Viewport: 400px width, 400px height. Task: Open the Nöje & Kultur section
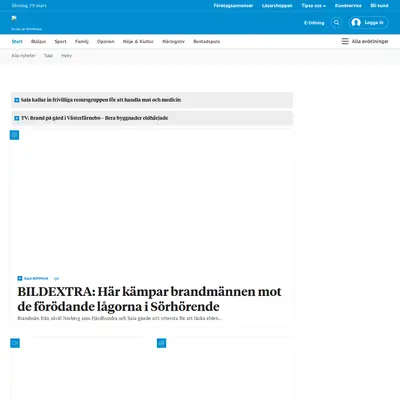point(138,41)
